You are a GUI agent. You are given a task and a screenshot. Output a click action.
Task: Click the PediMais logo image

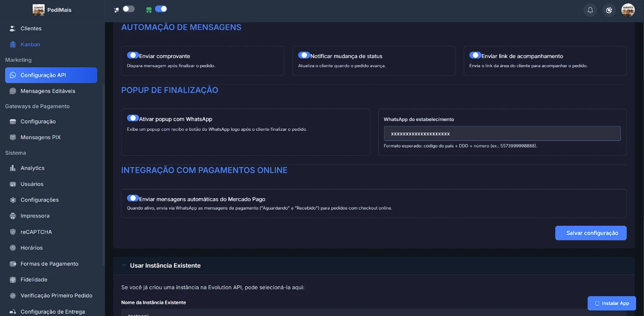39,10
